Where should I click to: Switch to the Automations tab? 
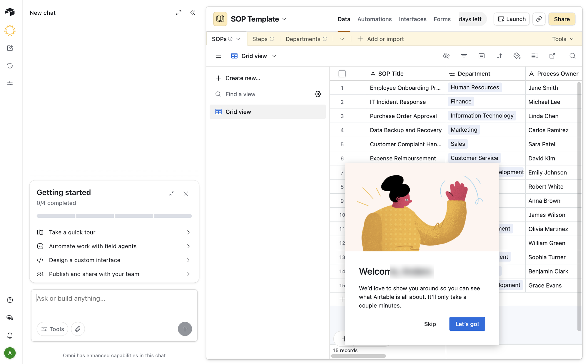point(374,19)
